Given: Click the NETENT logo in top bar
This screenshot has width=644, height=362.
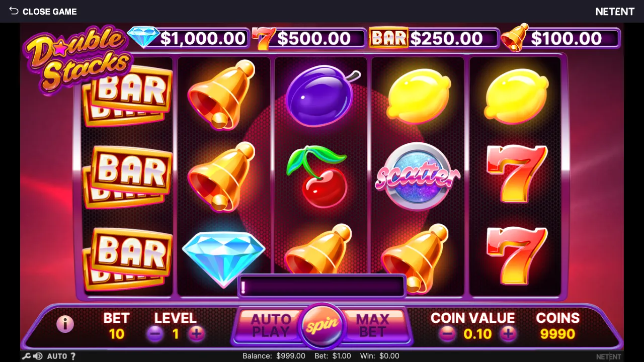Looking at the screenshot, I should [615, 11].
